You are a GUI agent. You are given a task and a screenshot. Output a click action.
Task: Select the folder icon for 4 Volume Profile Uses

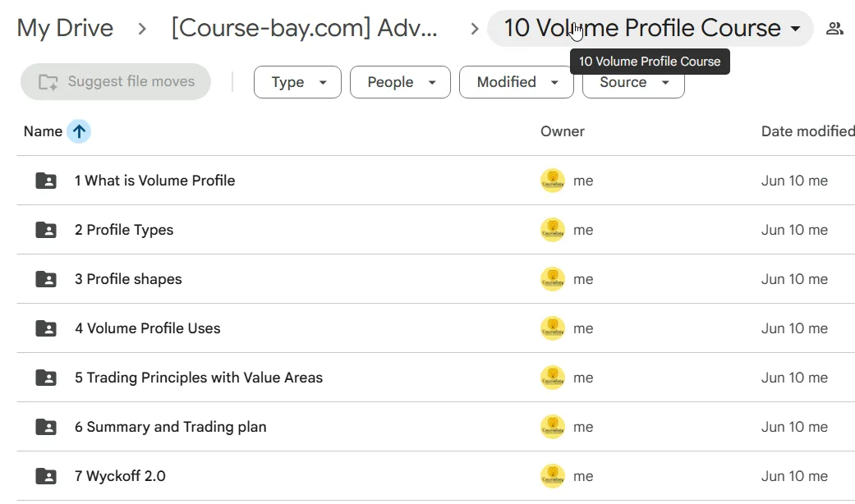pyautogui.click(x=46, y=328)
